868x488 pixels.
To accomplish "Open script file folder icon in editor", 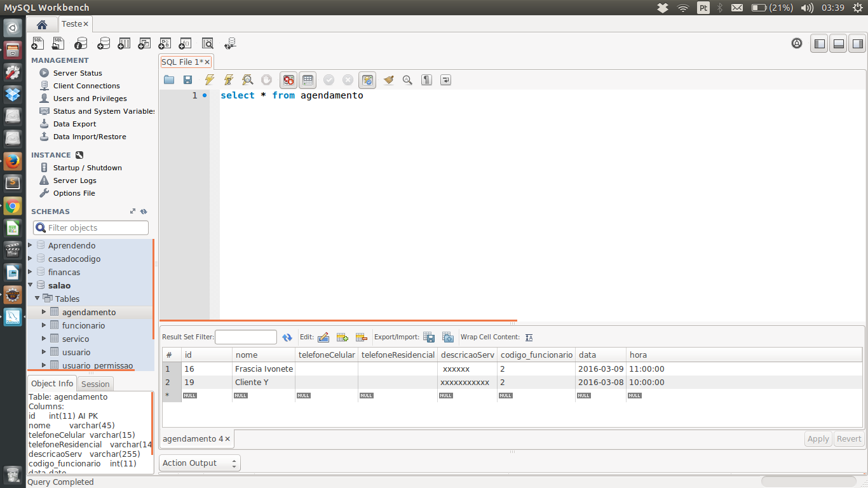I will [x=169, y=80].
